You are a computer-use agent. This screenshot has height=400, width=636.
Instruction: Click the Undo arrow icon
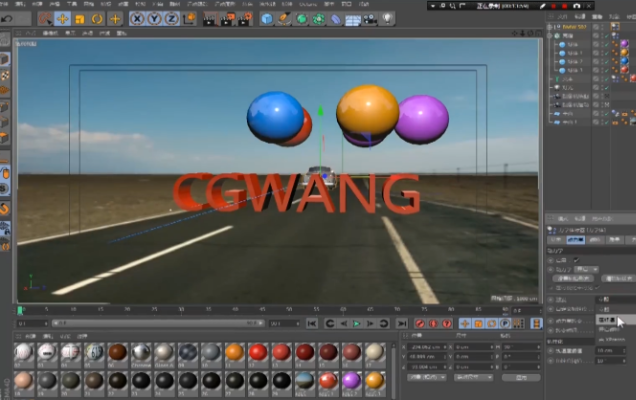pos(9,18)
